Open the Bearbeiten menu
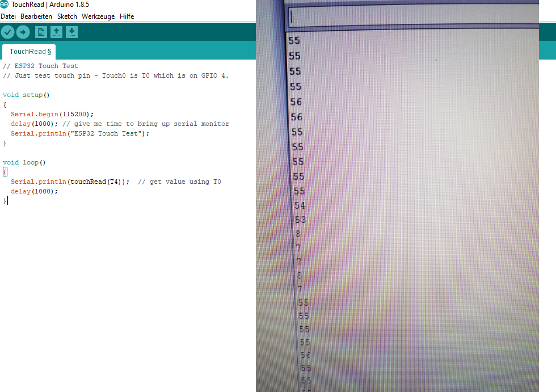Screen dimensions: 556x392 (x=36, y=16)
